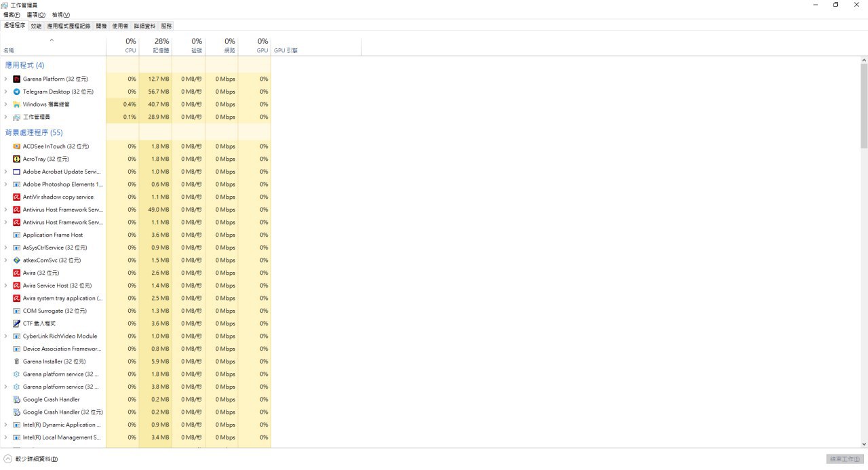Click the Avira (32 位元) umbrella icon

[17, 273]
